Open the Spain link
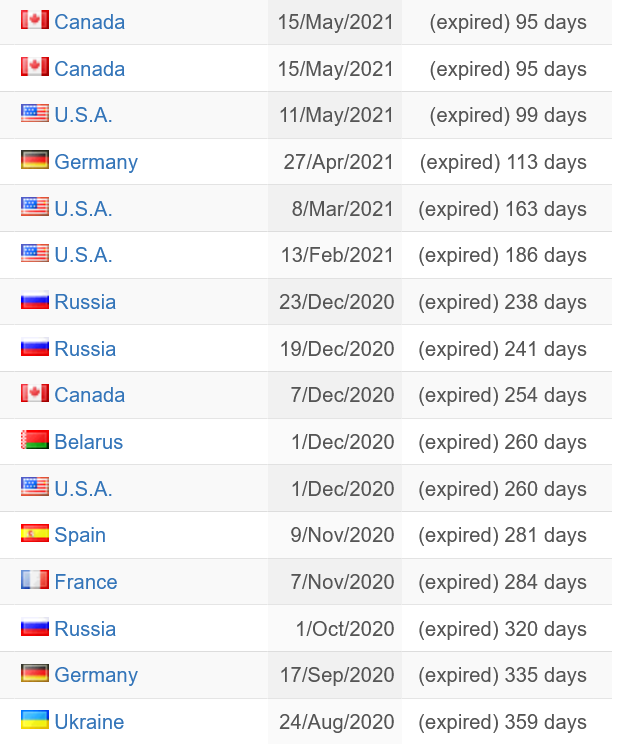 click(x=80, y=535)
